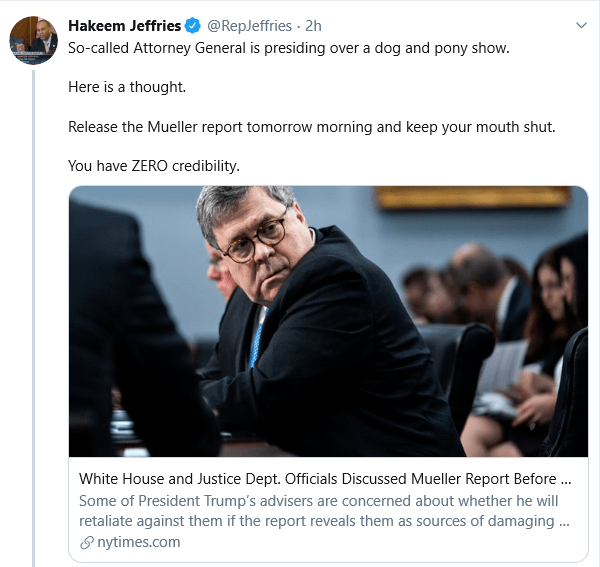Expand the tweet options chevron
The width and height of the screenshot is (600, 567).
click(581, 25)
